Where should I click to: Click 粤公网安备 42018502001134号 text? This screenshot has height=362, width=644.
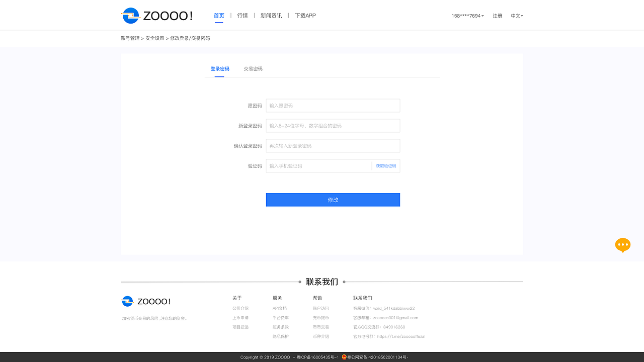click(377, 357)
